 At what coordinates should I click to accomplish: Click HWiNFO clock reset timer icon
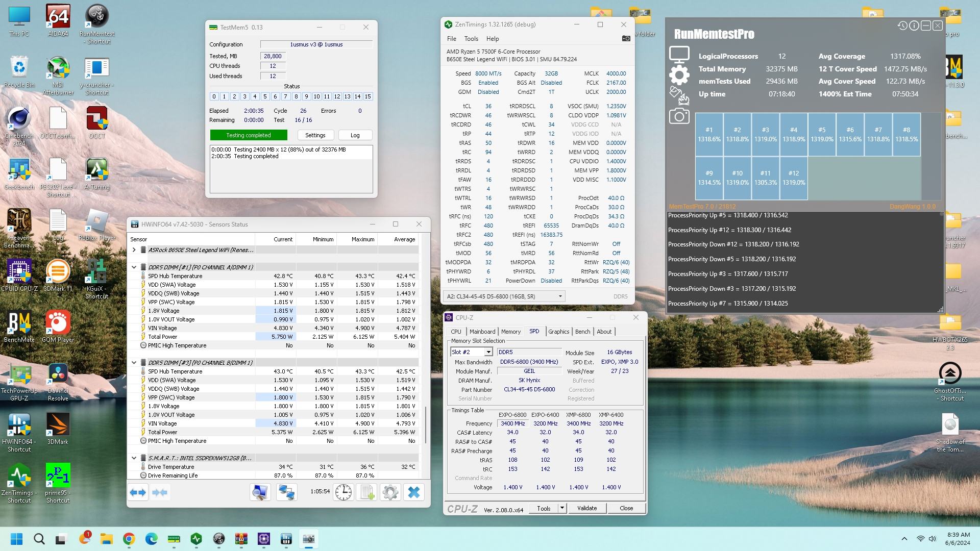(344, 492)
